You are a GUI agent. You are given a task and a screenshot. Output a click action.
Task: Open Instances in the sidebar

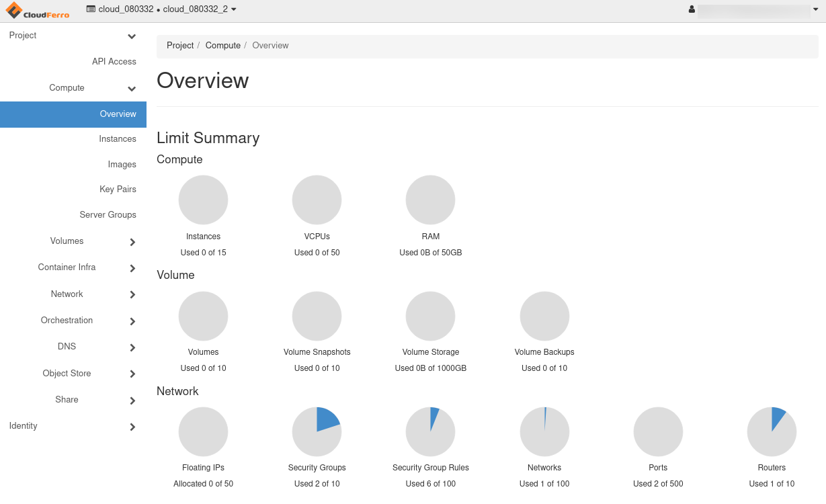click(x=117, y=139)
